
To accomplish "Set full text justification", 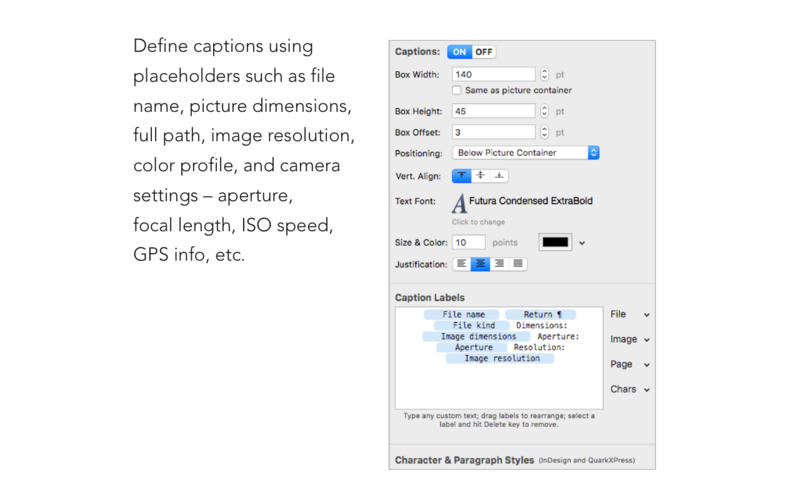I will click(x=518, y=264).
